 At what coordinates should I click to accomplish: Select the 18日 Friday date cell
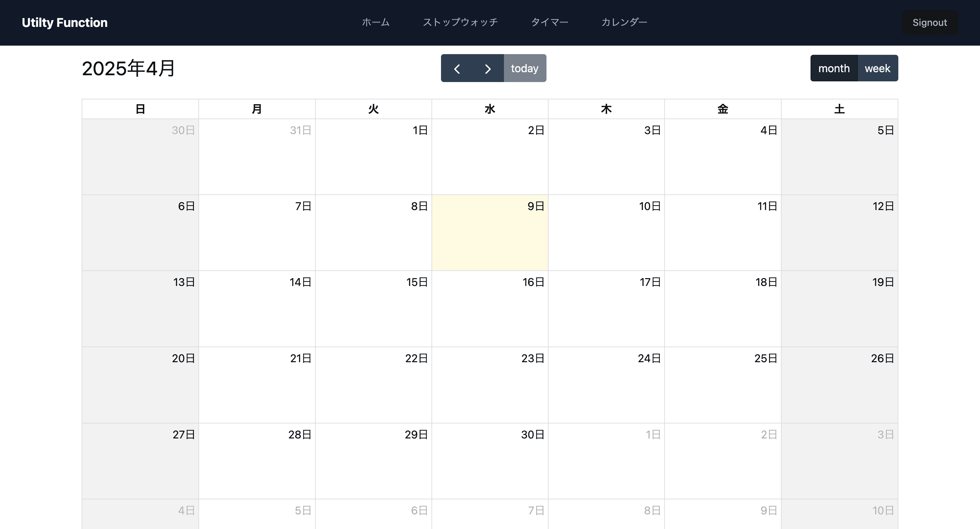pos(723,309)
